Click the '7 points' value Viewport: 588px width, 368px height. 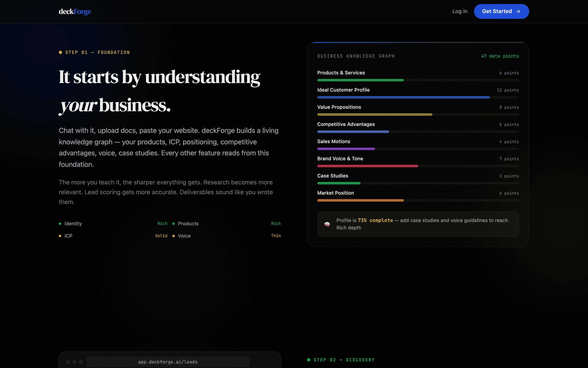point(509,159)
